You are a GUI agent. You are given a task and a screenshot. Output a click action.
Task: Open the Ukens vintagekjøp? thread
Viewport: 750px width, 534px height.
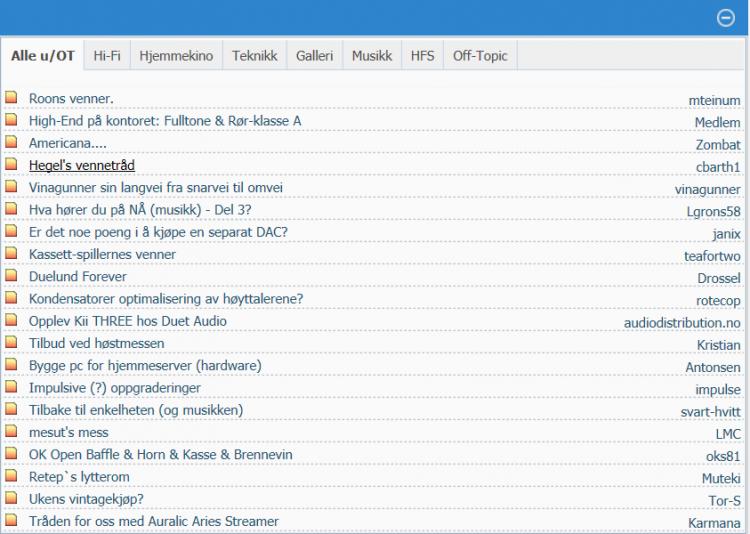[86, 499]
